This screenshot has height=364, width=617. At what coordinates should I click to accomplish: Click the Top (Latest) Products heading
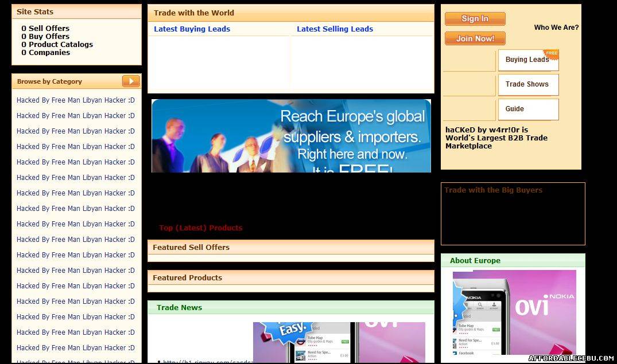[x=201, y=228]
